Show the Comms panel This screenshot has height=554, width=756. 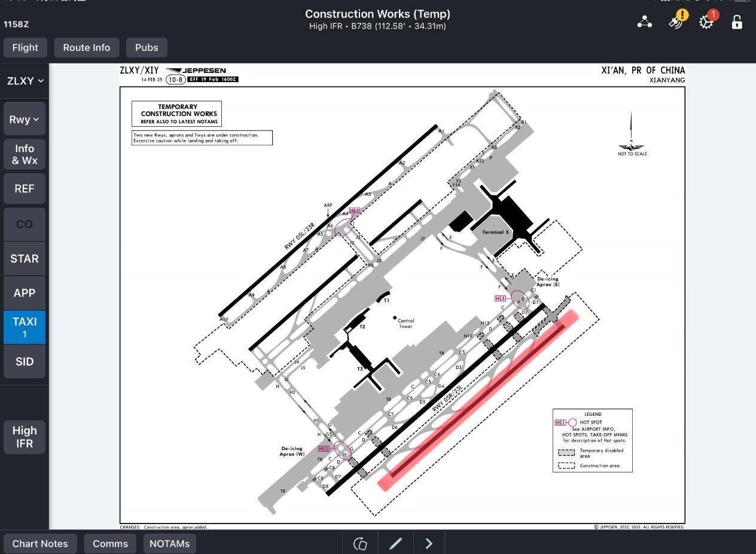(x=110, y=543)
